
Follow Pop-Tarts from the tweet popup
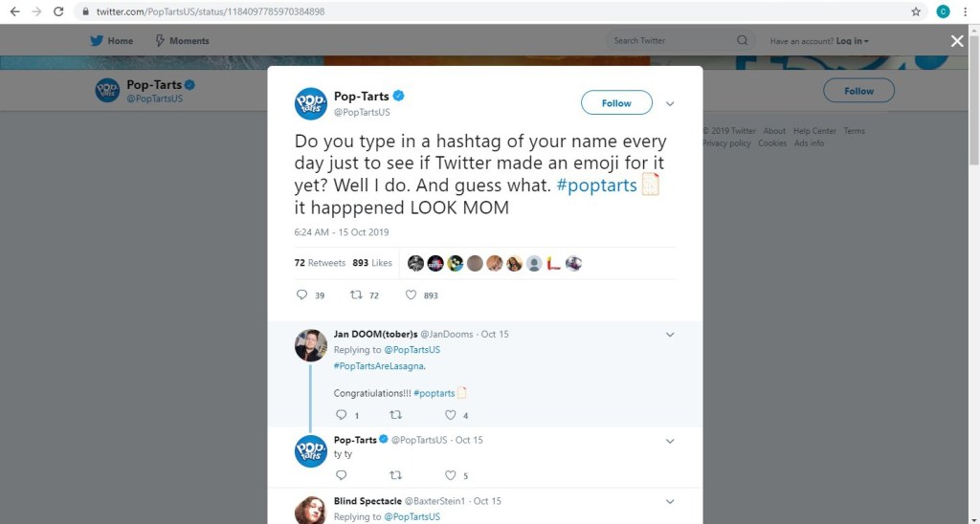tap(616, 102)
